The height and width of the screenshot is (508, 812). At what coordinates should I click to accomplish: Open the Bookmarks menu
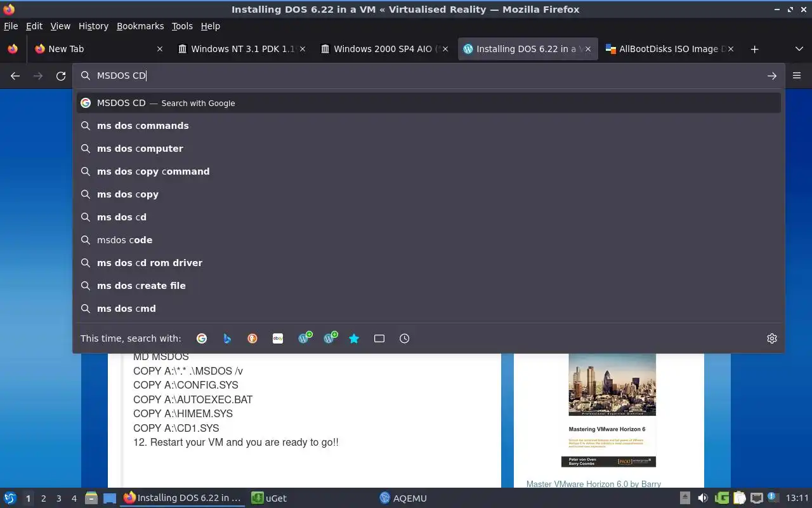140,26
